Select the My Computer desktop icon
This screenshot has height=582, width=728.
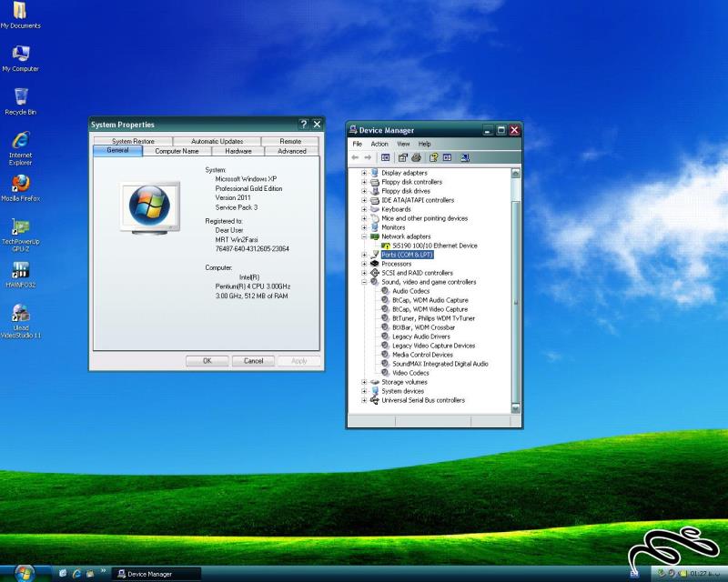pos(20,58)
